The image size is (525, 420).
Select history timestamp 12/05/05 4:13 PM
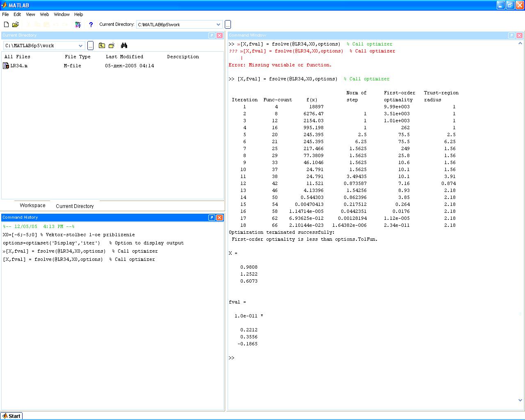(x=39, y=226)
